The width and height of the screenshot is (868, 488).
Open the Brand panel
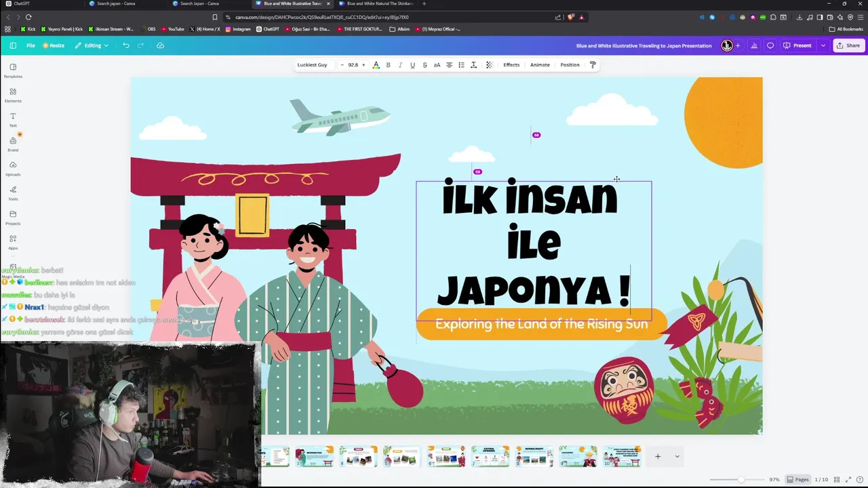click(13, 144)
